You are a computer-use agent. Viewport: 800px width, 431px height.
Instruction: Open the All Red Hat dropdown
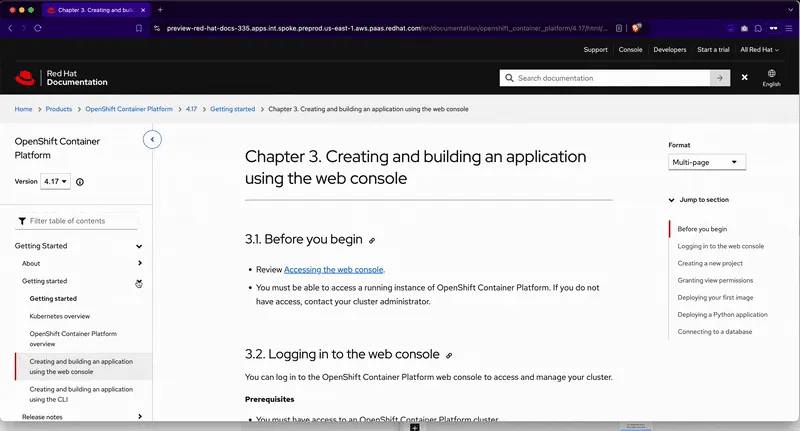pos(759,49)
